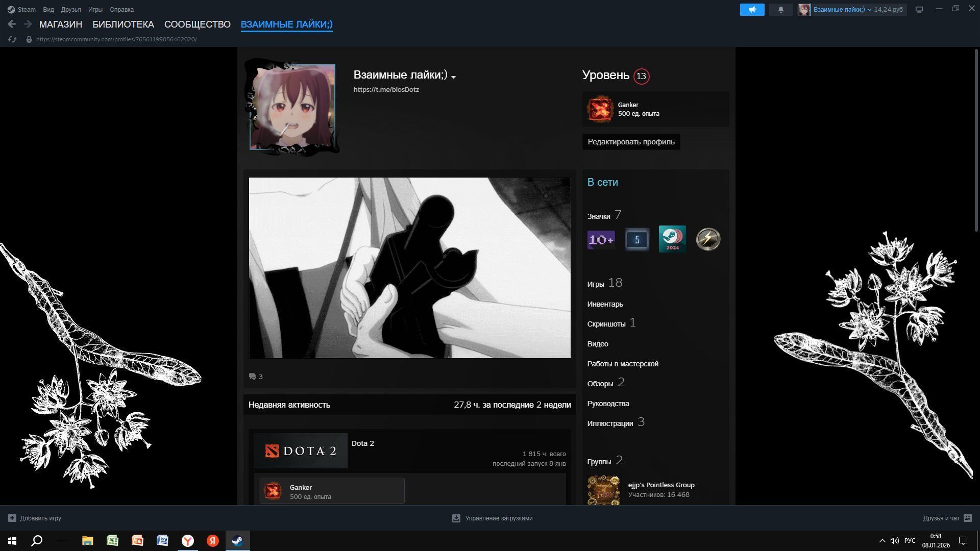Switch to the БИБЛИОТЕКА tab
This screenshot has width=980, height=551.
[123, 24]
